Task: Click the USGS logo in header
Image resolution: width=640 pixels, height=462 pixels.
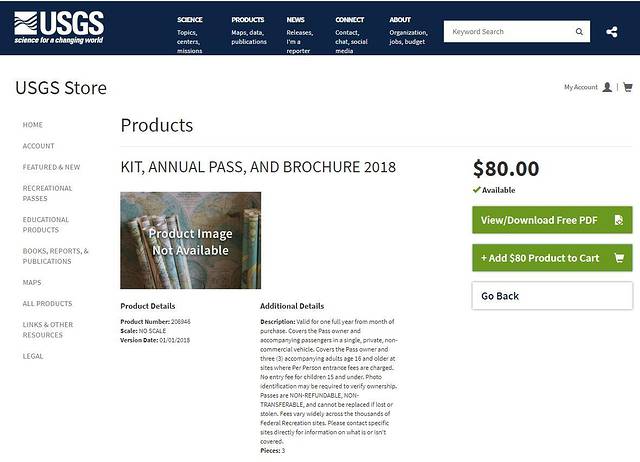Action: coord(59,27)
